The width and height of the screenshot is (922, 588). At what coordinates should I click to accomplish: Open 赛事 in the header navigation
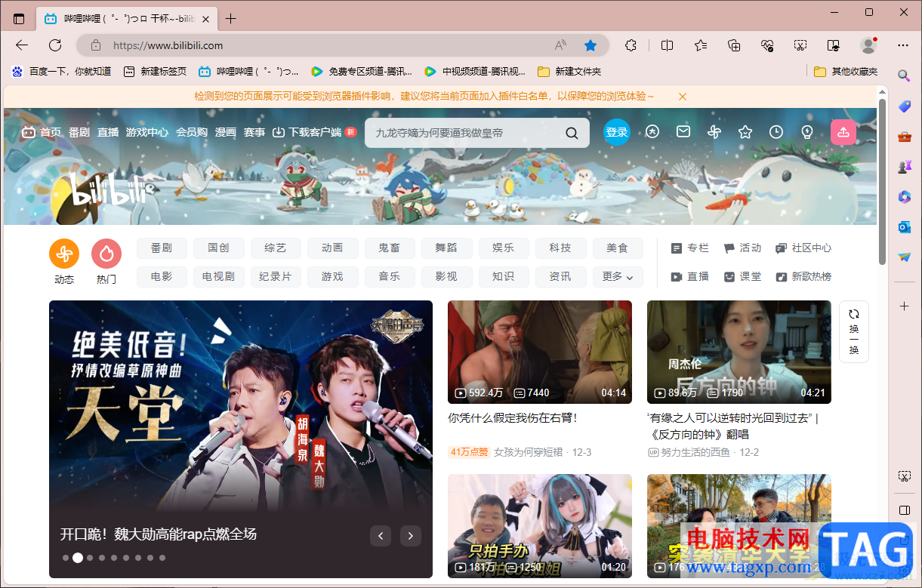click(254, 132)
